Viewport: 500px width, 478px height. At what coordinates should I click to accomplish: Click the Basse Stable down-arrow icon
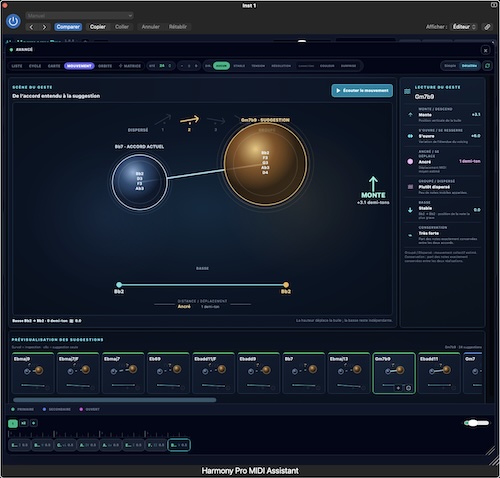click(x=410, y=210)
